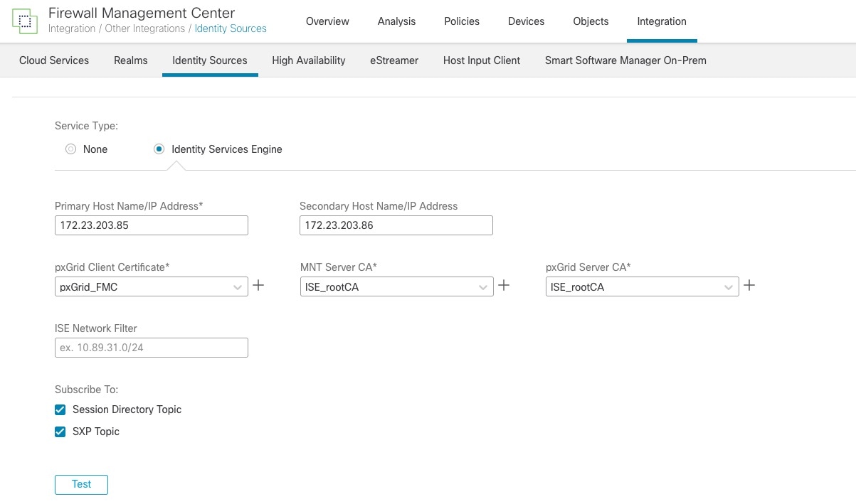Open the Policies menu
856x504 pixels.
[462, 21]
